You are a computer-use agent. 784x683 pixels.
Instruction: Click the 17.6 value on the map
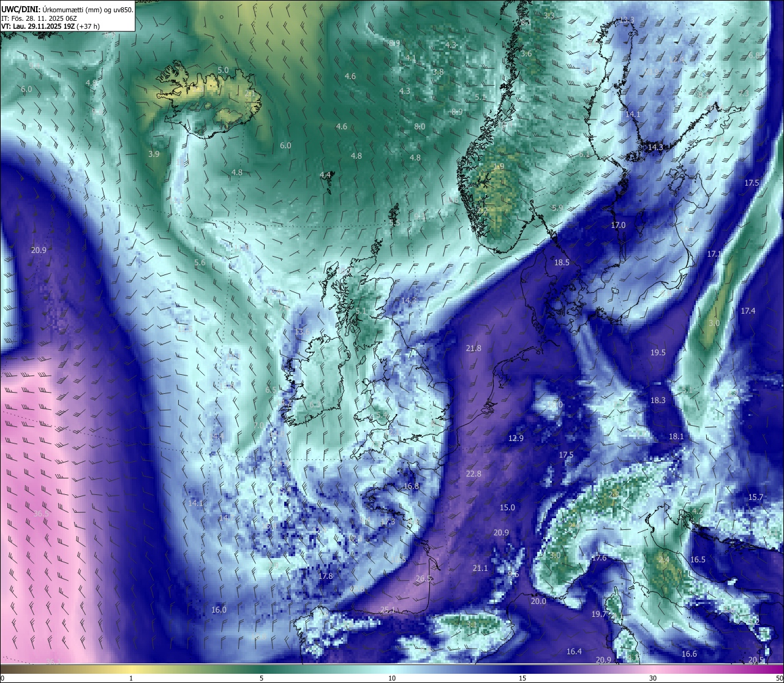[598, 558]
